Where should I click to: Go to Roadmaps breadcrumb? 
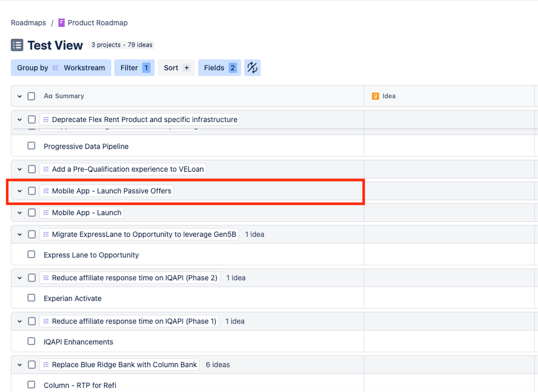(28, 23)
